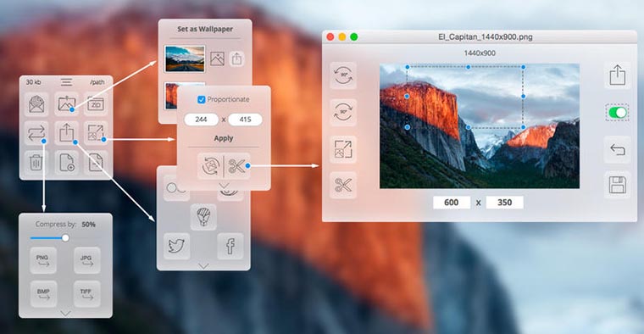Click the email envelope icon in main panel
Screen dimensions: 644x334
coord(36,104)
